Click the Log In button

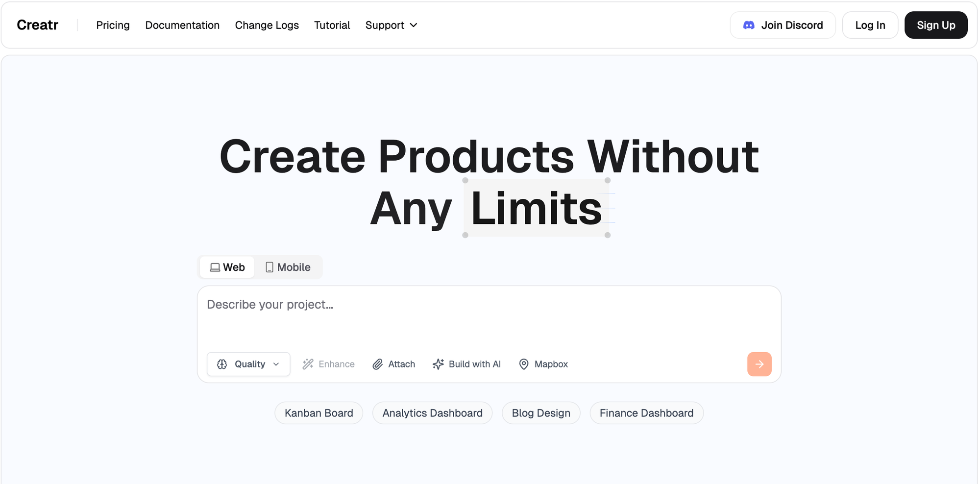(870, 25)
